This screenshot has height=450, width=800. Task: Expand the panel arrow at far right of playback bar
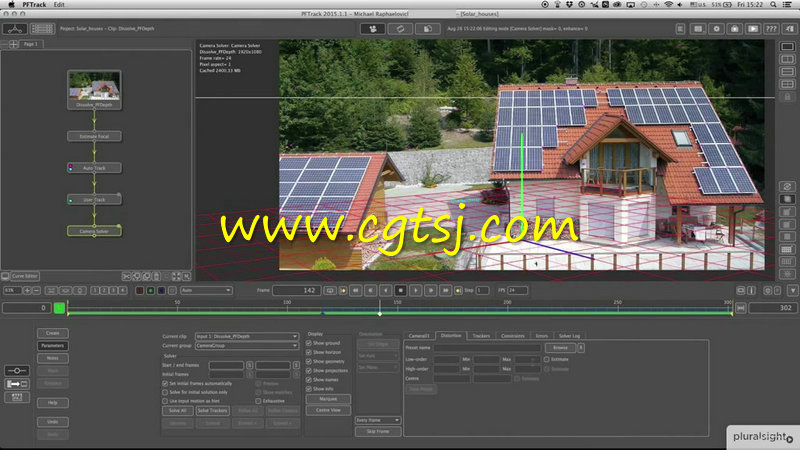[792, 290]
